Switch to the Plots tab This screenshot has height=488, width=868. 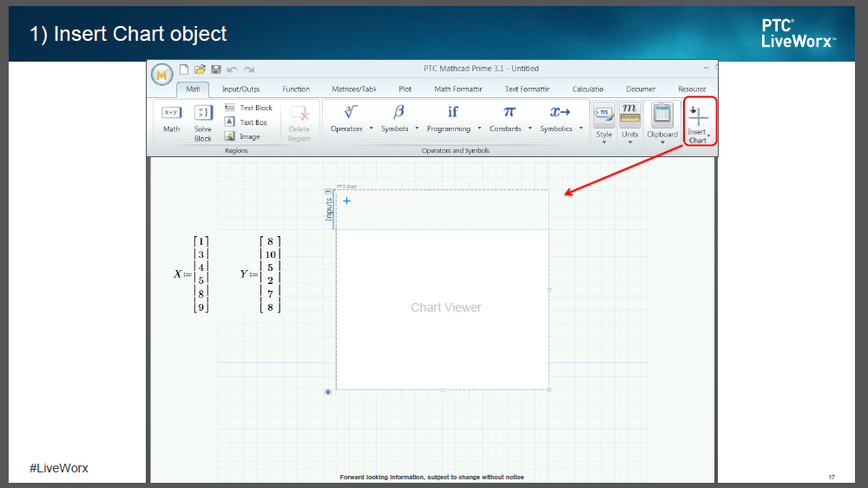405,89
